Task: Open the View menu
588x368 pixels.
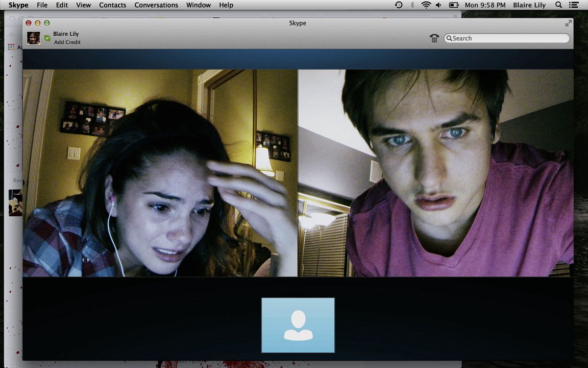Action: [83, 5]
